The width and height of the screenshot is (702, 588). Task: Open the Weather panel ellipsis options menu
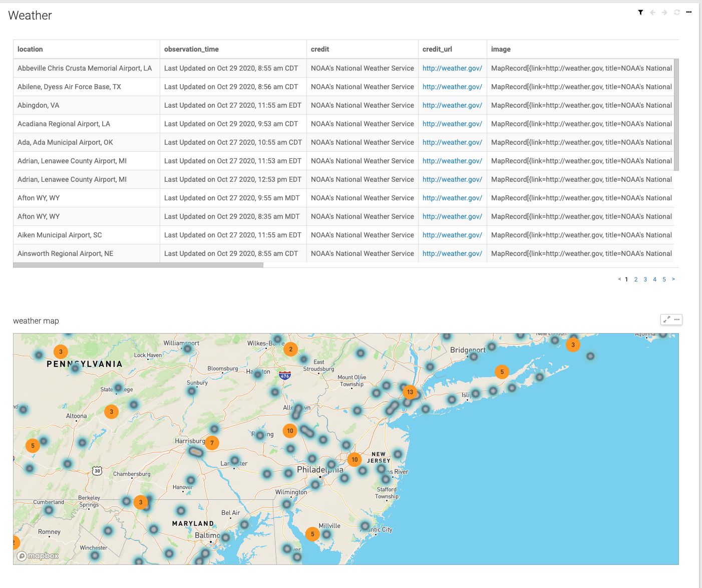tap(688, 12)
